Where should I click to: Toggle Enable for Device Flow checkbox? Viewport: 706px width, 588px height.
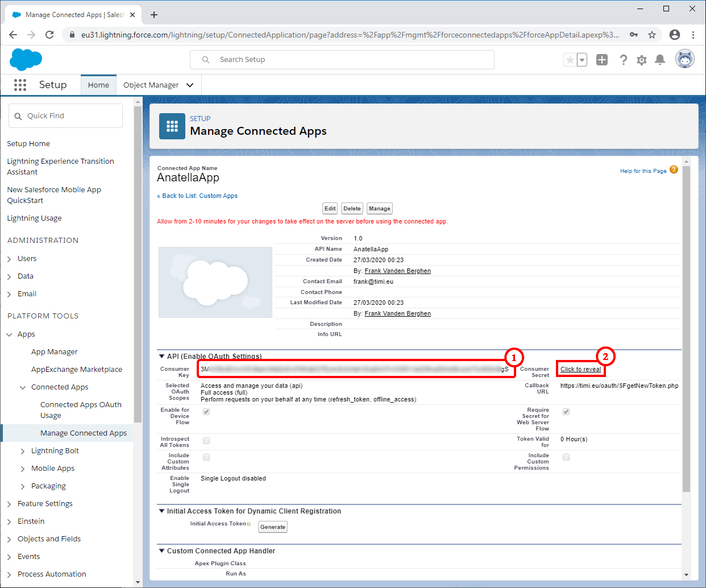coord(206,412)
